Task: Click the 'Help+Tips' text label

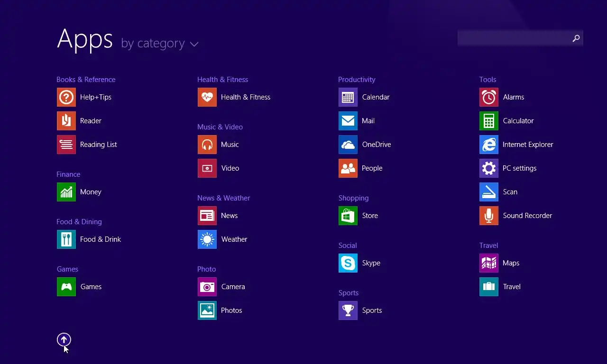Action: pyautogui.click(x=96, y=97)
